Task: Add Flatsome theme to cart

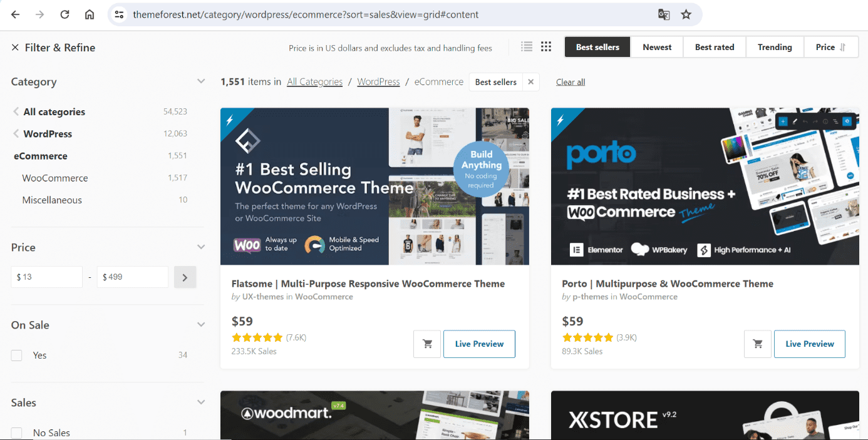Action: tap(428, 344)
